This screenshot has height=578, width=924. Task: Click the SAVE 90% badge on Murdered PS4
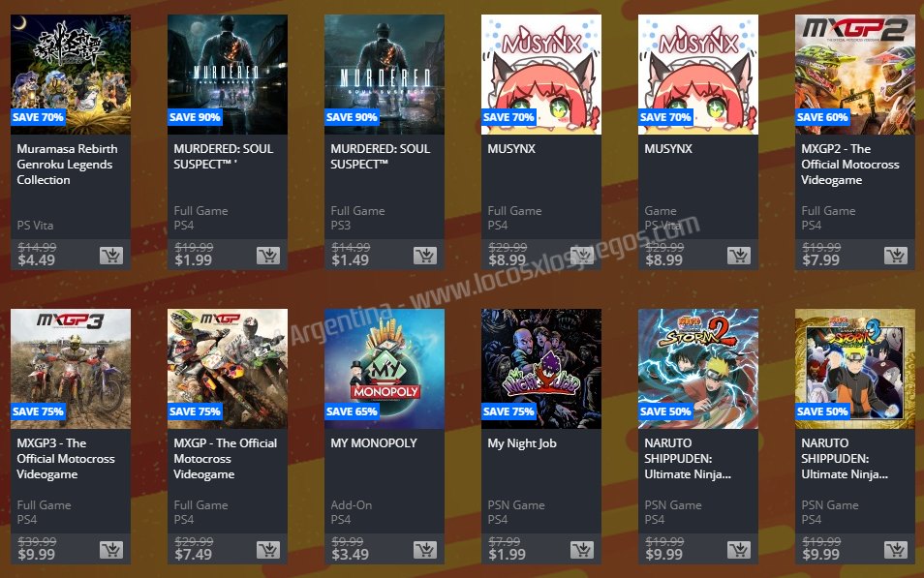click(195, 117)
